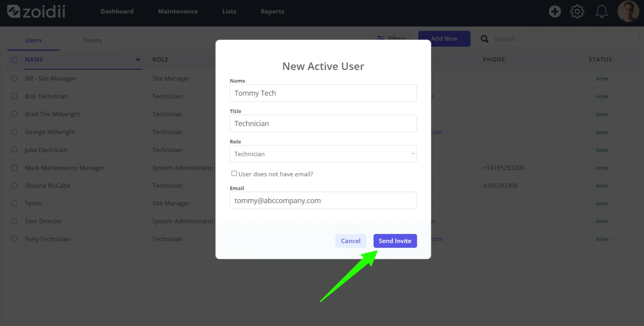Open user Julia Electrician
Viewport: 644px width, 326px height.
pyautogui.click(x=46, y=150)
